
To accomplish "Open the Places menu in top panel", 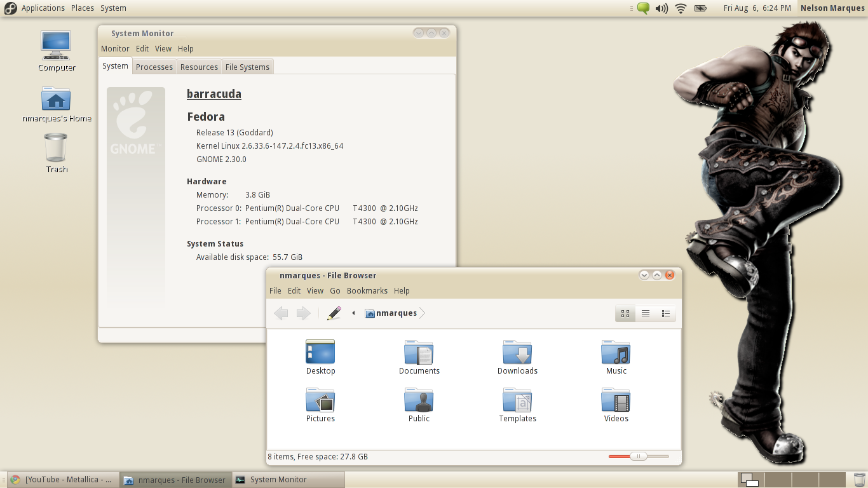I will [x=83, y=8].
